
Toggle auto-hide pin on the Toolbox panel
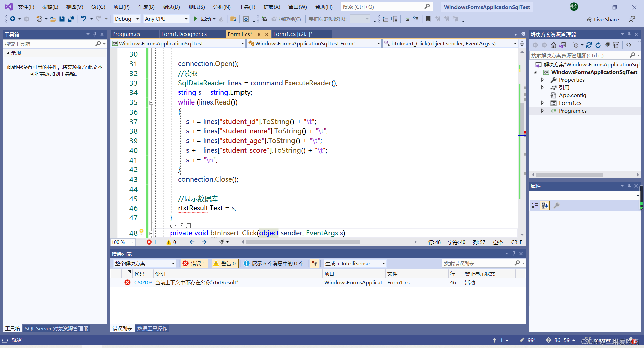(95, 34)
